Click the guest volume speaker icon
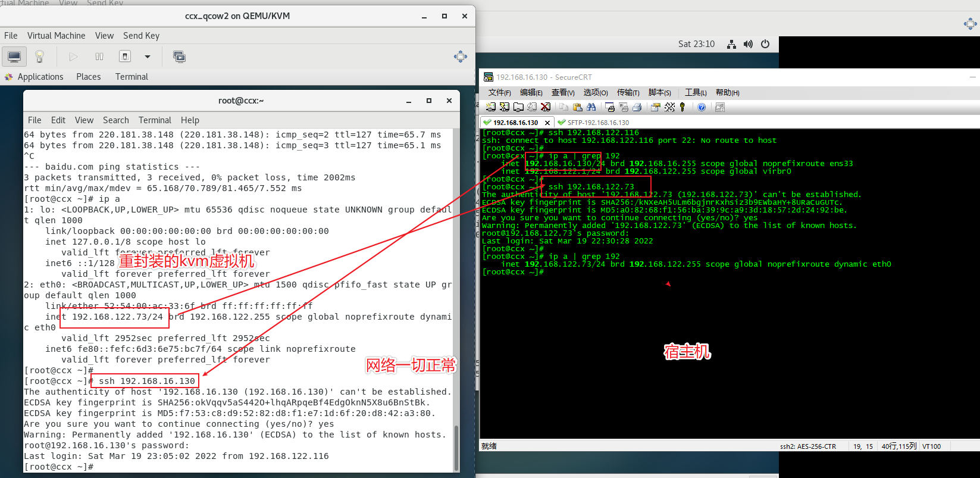The height and width of the screenshot is (478, 980). click(x=748, y=44)
